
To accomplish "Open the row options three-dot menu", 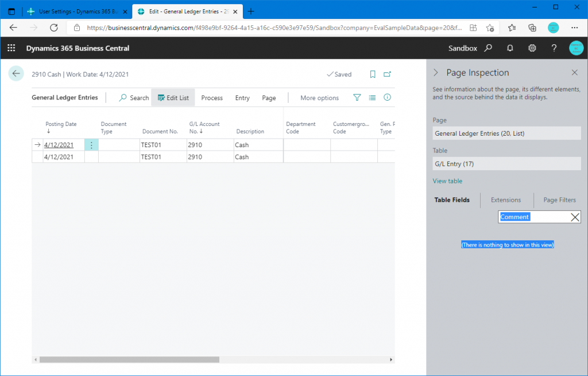I will click(91, 145).
